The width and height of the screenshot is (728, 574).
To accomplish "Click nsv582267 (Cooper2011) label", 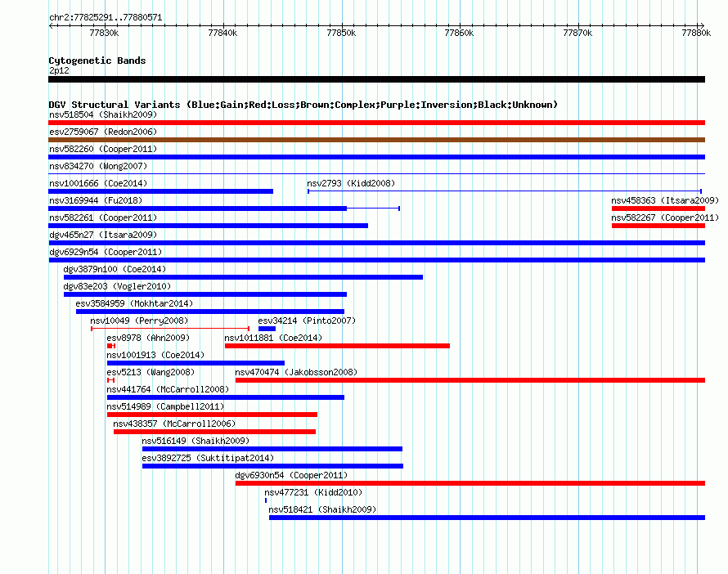I will coord(665,217).
